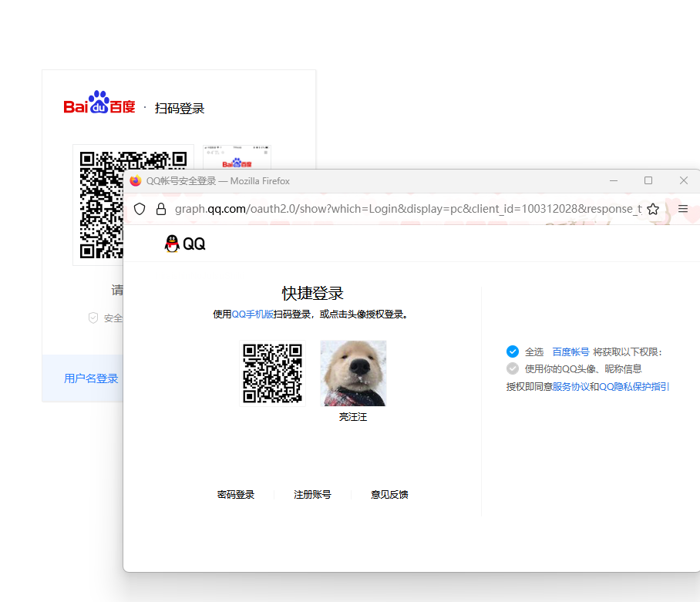Open the Firefox hamburger menu

click(x=682, y=209)
